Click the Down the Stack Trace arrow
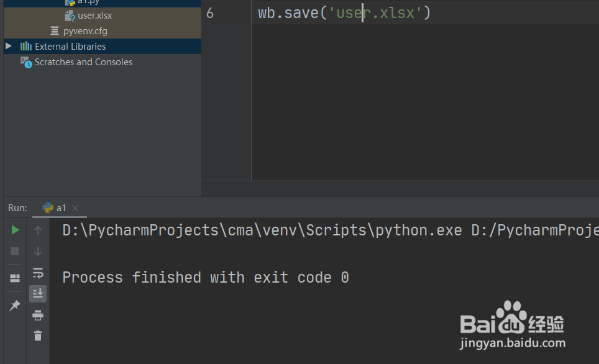Screen dimensions: 599x364 38,252
